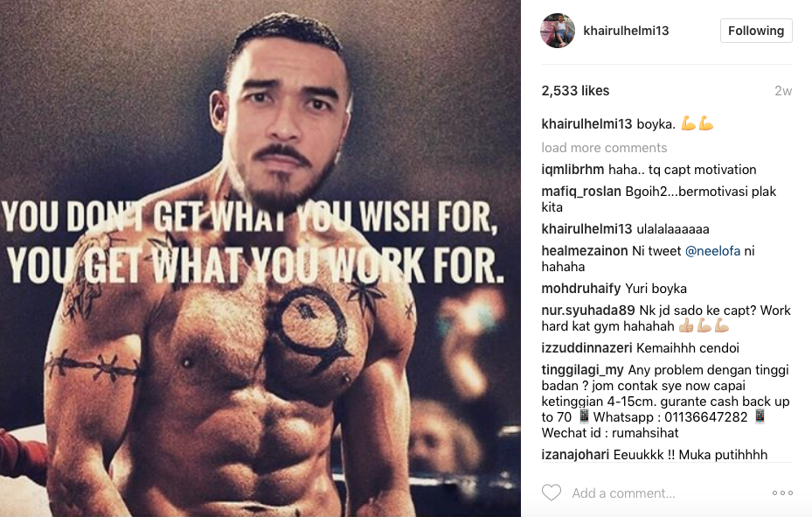Click the posted boyka meme image
The height and width of the screenshot is (517, 812).
260,259
